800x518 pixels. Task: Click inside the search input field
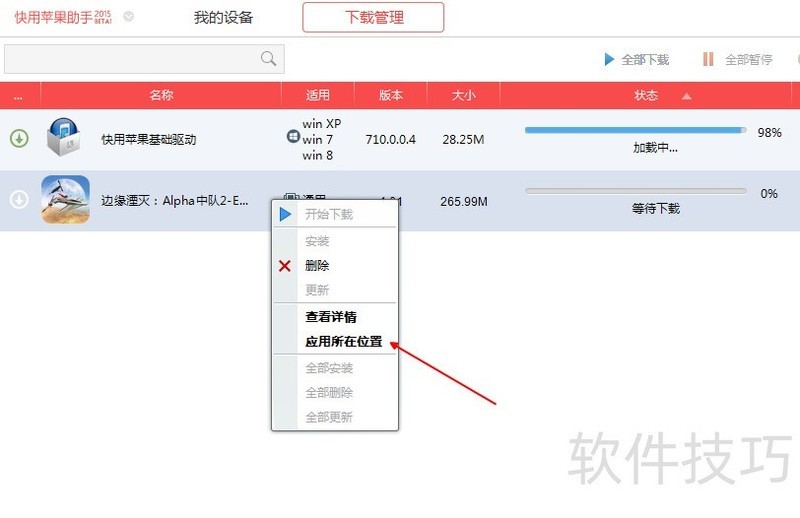coord(144,59)
